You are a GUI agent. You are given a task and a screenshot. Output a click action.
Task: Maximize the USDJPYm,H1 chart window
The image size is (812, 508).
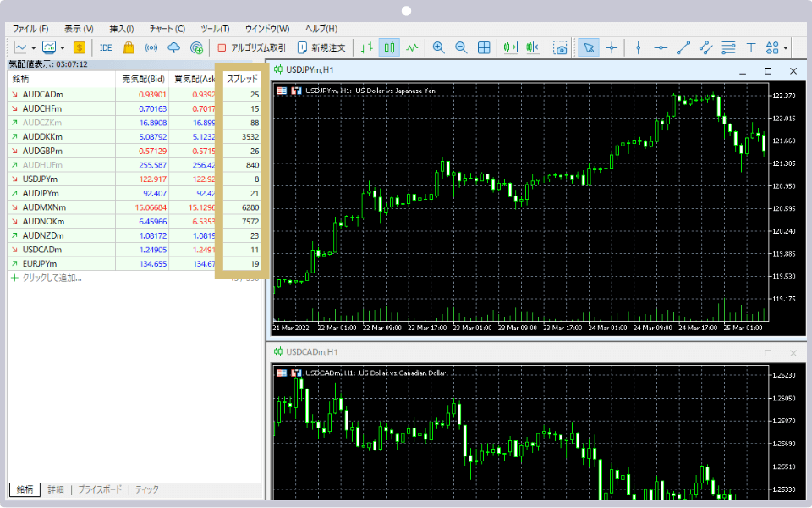pos(768,70)
